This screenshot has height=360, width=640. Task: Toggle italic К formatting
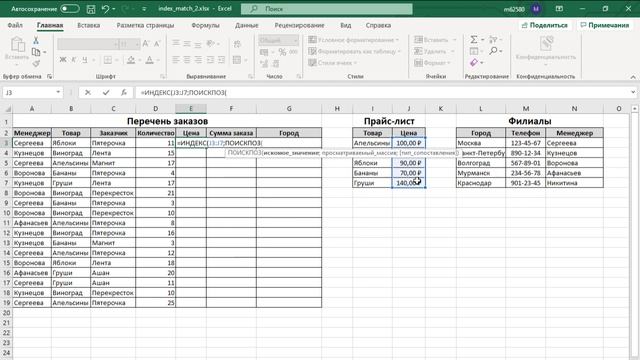pos(74,60)
